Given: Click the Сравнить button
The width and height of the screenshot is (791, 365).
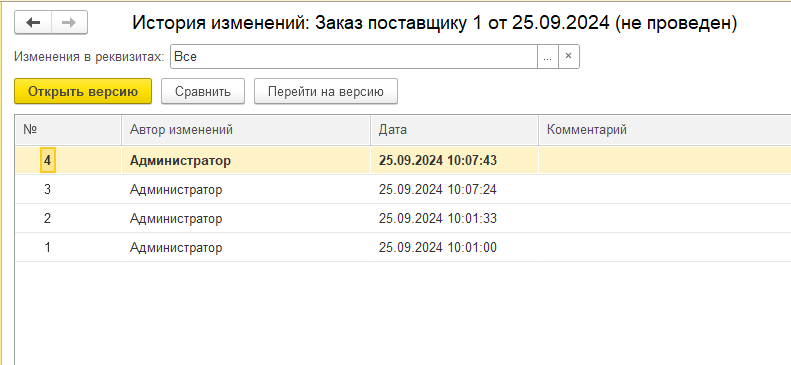Looking at the screenshot, I should (x=203, y=91).
